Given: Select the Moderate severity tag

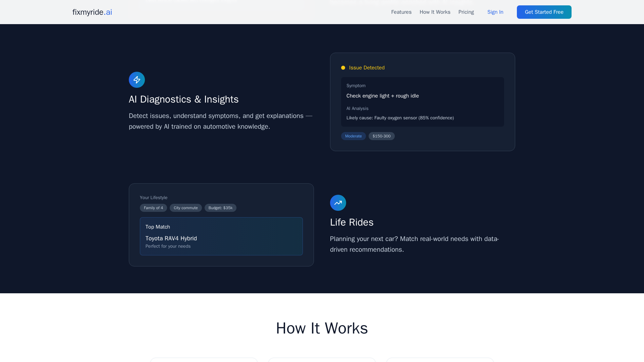Looking at the screenshot, I should (x=353, y=136).
